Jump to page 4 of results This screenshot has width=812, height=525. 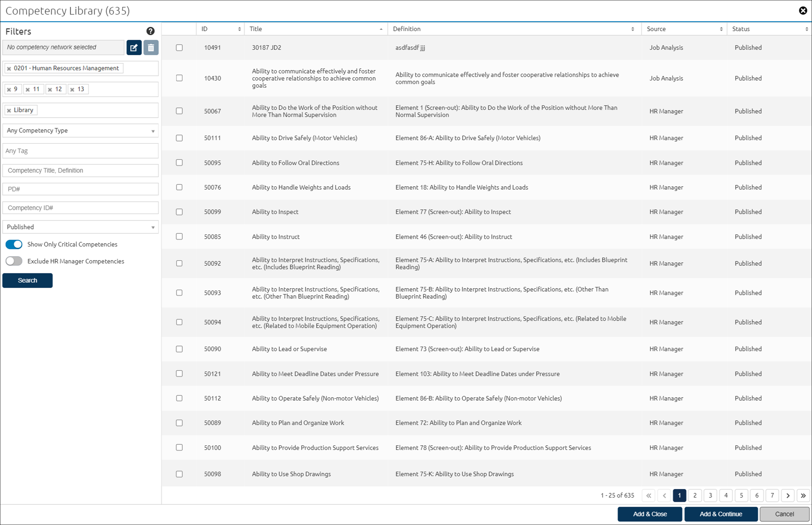726,495
